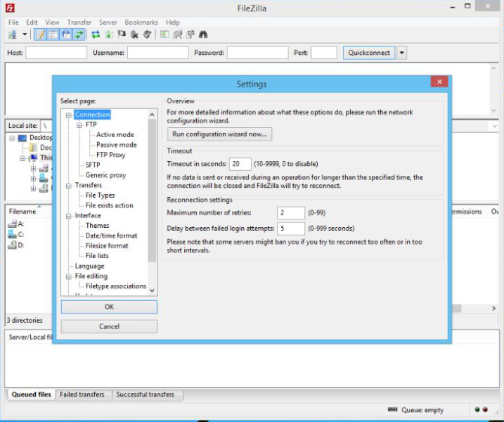This screenshot has width=504, height=422.
Task: Click the Timeout in seconds field
Action: coord(240,164)
